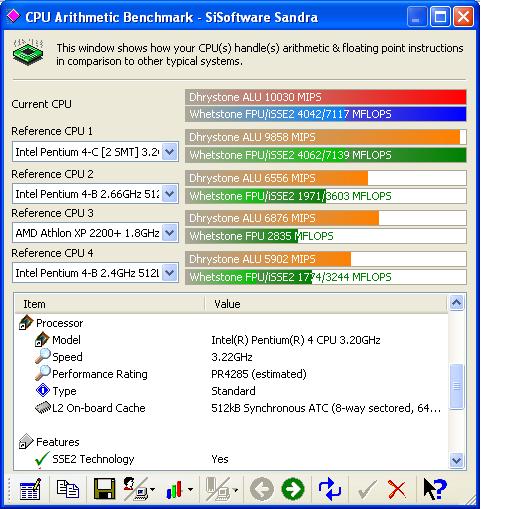Viewport: 512px width, 509px height.
Task: Click the Value column header
Action: coord(326,304)
